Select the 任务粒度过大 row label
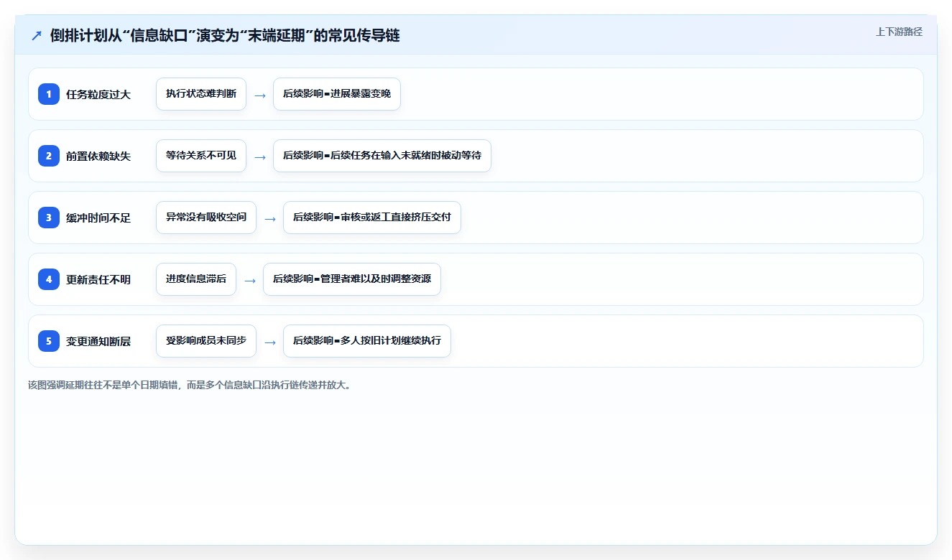The image size is (952, 560). (x=98, y=94)
